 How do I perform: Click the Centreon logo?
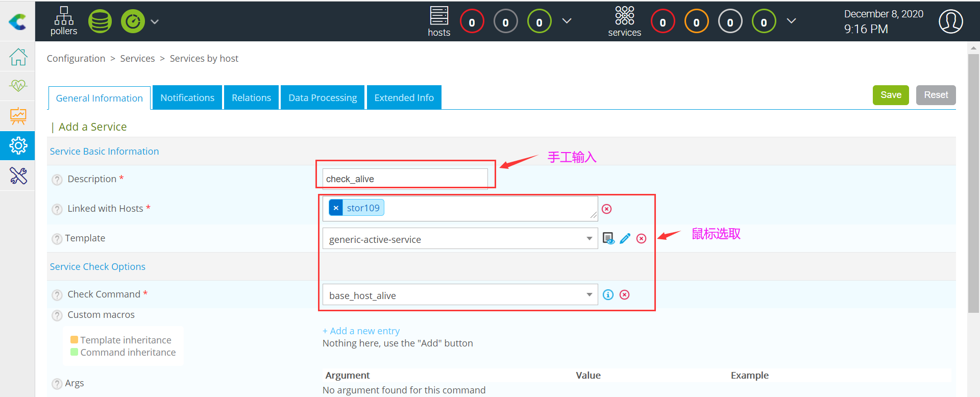(17, 21)
